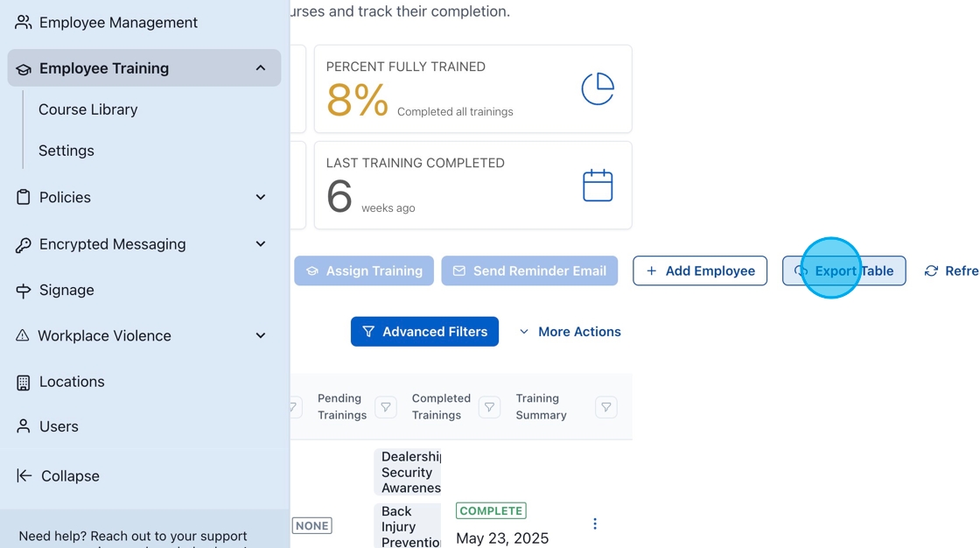The image size is (980, 548).
Task: Open the kebab menu beside the Complete status
Action: pos(595,523)
